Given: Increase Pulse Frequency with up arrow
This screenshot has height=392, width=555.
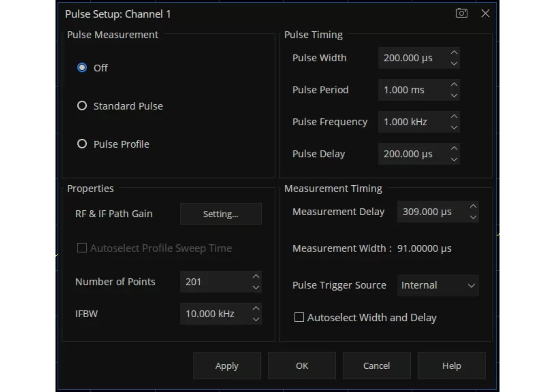Looking at the screenshot, I should [x=454, y=116].
